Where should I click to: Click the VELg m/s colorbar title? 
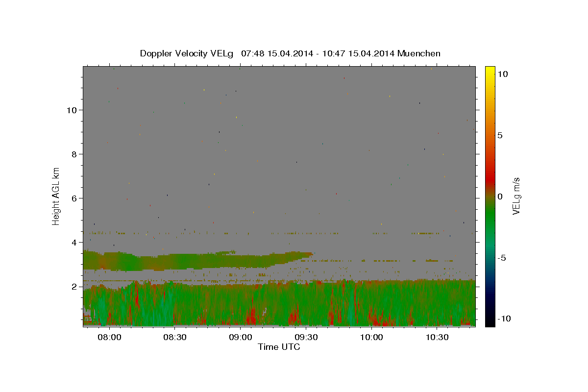pyautogui.click(x=516, y=196)
